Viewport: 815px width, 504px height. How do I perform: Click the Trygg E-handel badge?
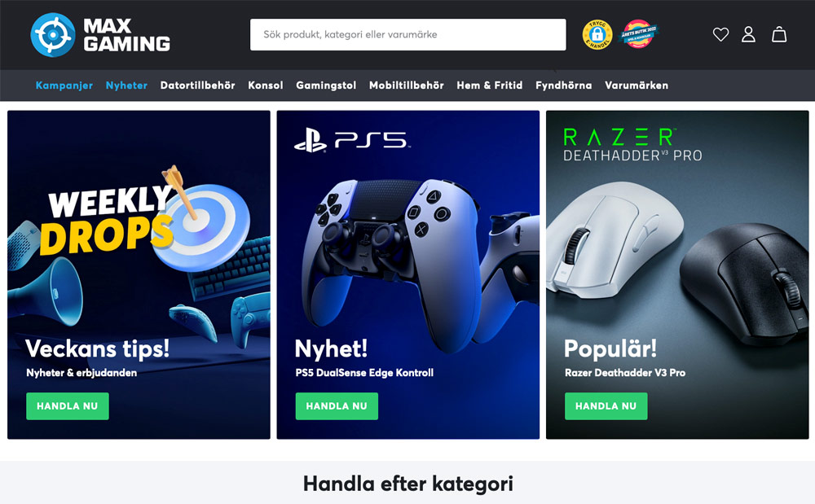[x=597, y=35]
